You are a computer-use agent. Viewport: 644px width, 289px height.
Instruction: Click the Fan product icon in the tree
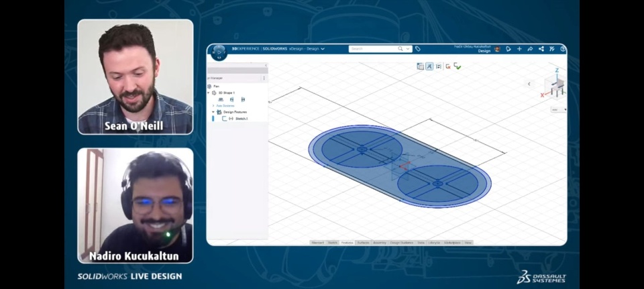(x=209, y=86)
